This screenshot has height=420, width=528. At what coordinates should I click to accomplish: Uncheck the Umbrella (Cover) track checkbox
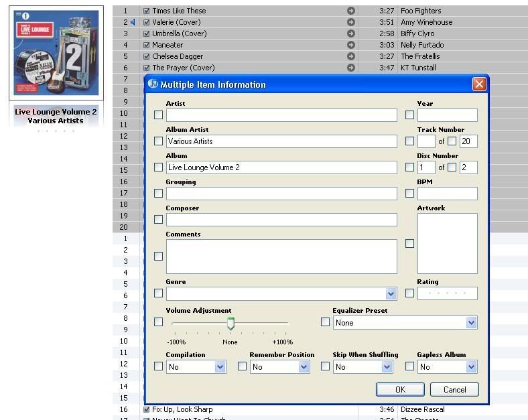click(146, 33)
